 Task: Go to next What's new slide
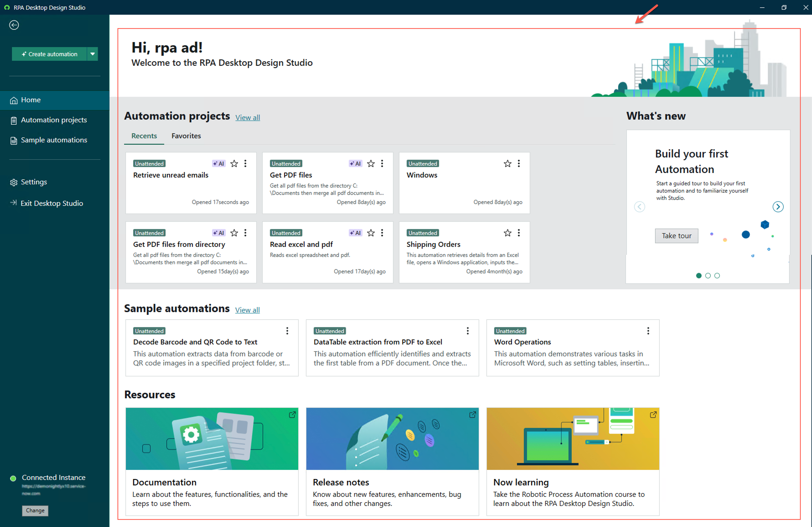pos(778,207)
